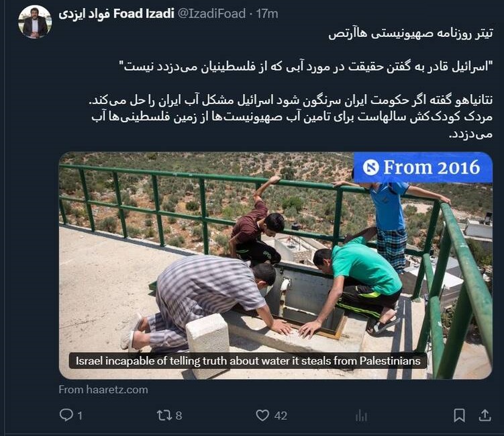Open Foad Izadi's profile avatar

35,22
